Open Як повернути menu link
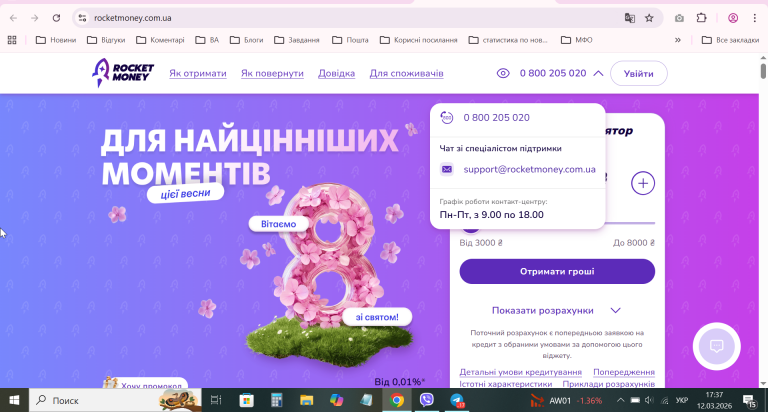The image size is (768, 412). pos(272,73)
